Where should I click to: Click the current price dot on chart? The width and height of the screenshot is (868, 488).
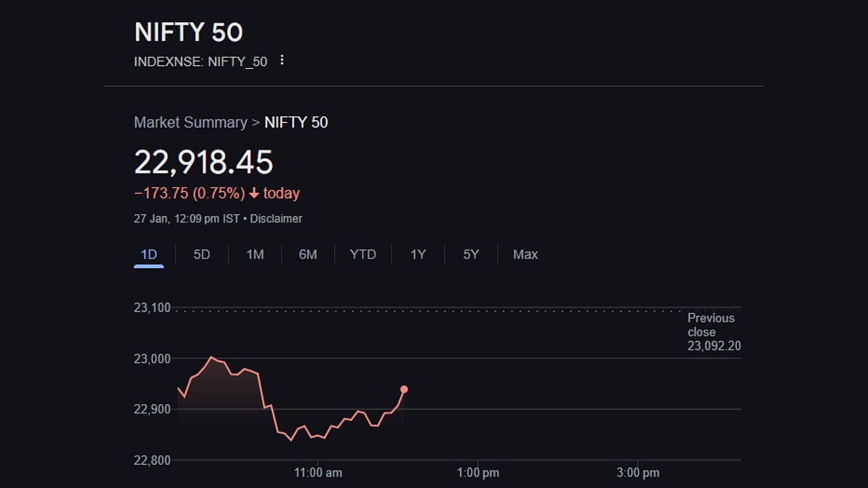coord(404,390)
